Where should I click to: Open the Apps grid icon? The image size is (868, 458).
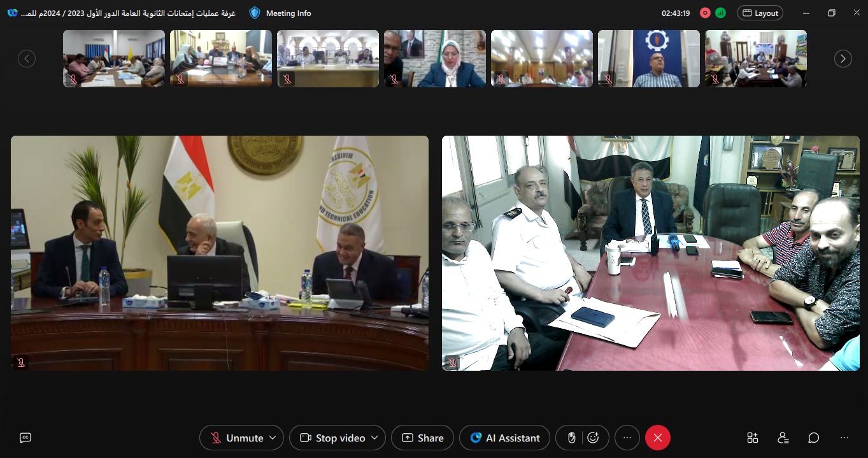click(753, 438)
